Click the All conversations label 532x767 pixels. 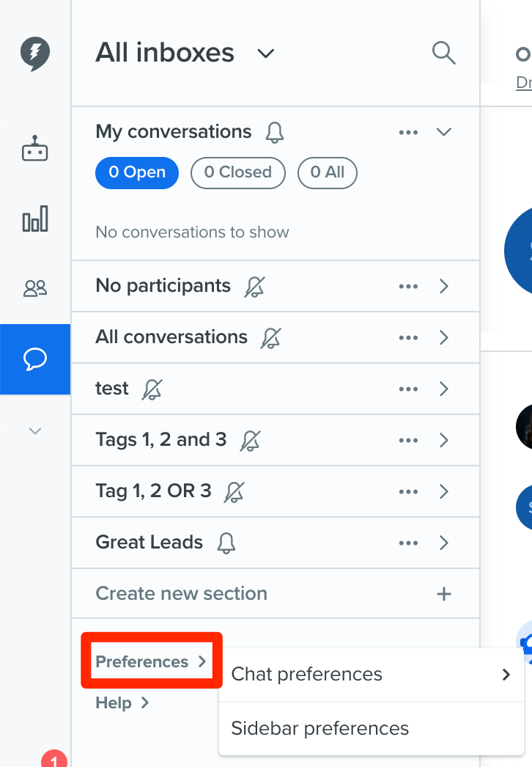pos(171,337)
